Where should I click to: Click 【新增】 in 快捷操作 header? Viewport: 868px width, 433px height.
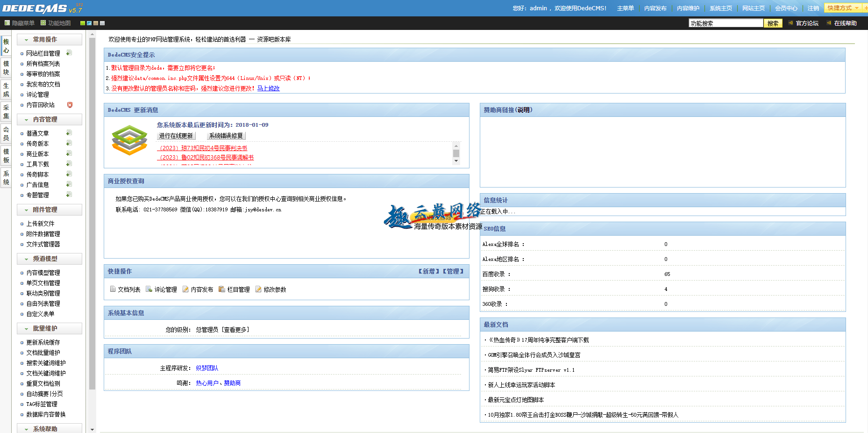pos(429,271)
